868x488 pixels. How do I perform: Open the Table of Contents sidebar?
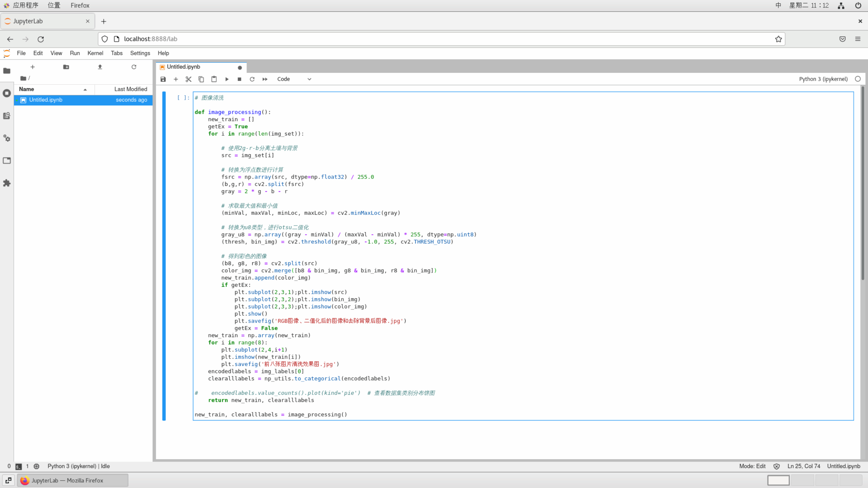click(7, 116)
